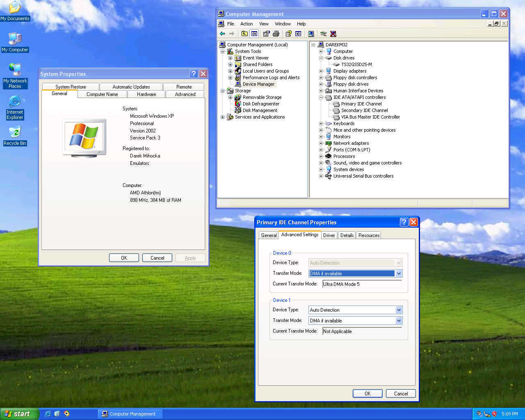Expand the Shared Folders tree node
This screenshot has width=525, height=420.
point(230,64)
